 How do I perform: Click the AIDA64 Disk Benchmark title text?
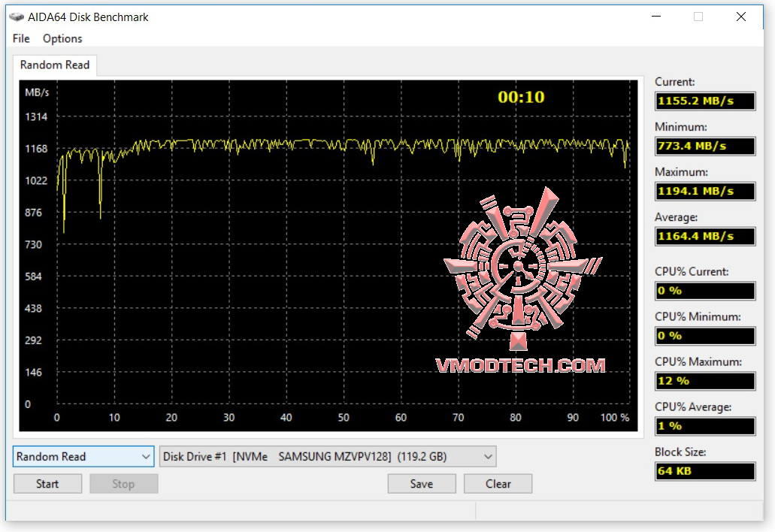click(x=88, y=17)
